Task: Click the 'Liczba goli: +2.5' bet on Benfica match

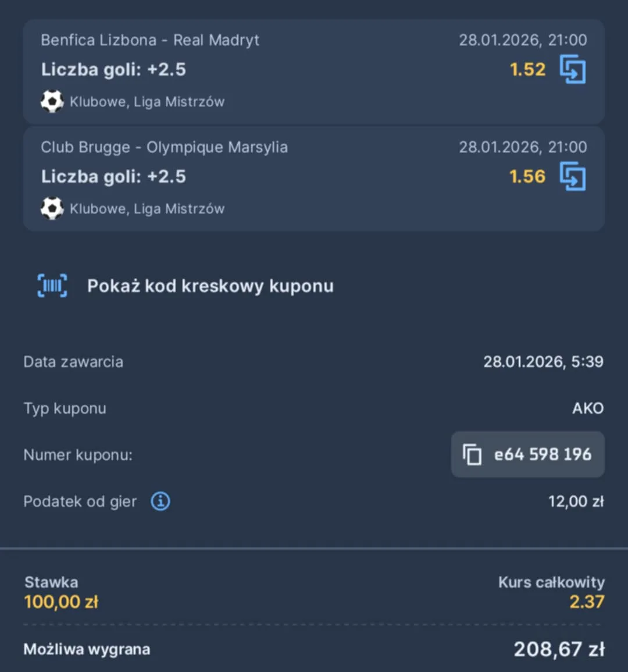Action: click(114, 69)
